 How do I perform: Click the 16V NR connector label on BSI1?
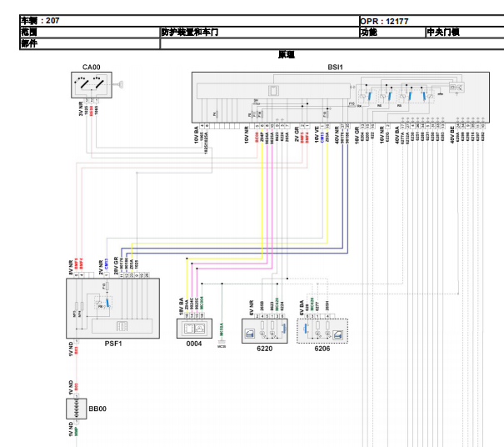pyautogui.click(x=382, y=134)
